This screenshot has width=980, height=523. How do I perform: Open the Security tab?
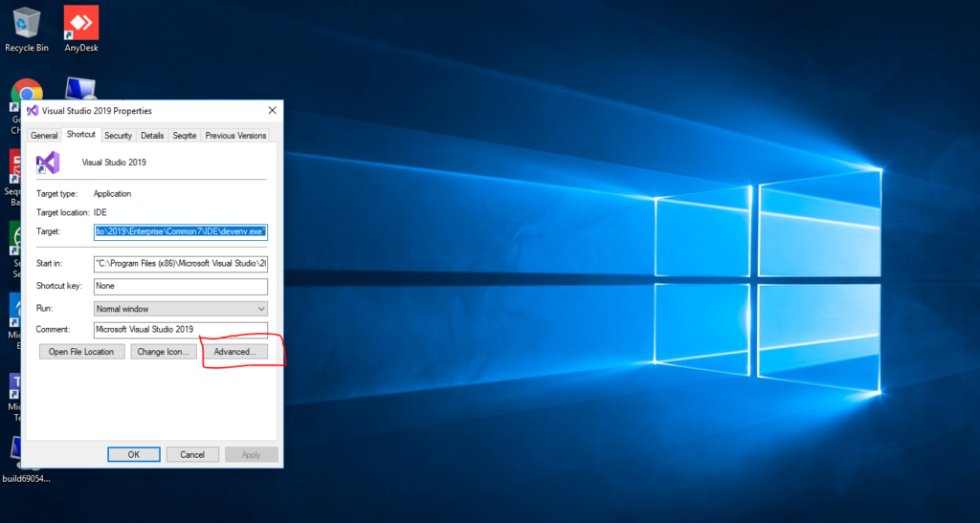(118, 136)
